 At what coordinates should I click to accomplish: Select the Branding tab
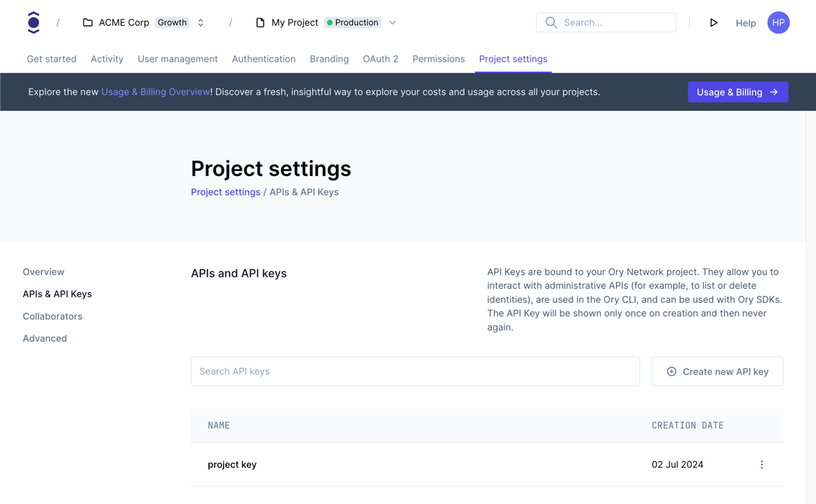tap(329, 59)
